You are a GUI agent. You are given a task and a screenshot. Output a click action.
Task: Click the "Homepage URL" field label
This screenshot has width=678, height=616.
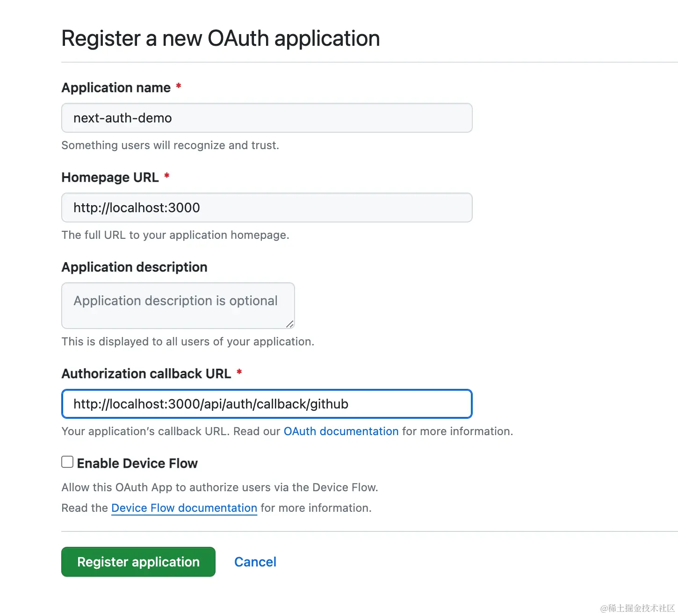pyautogui.click(x=110, y=177)
